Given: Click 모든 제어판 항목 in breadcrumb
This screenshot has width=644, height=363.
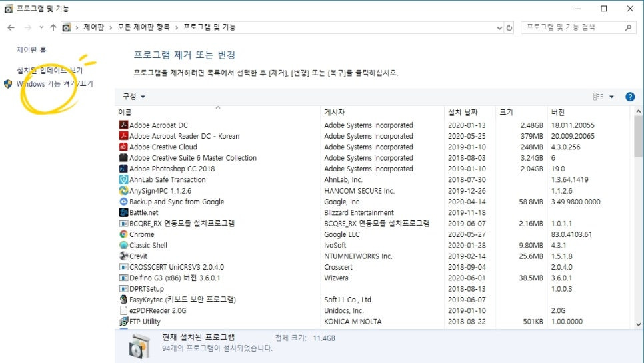Looking at the screenshot, I should coord(143,27).
